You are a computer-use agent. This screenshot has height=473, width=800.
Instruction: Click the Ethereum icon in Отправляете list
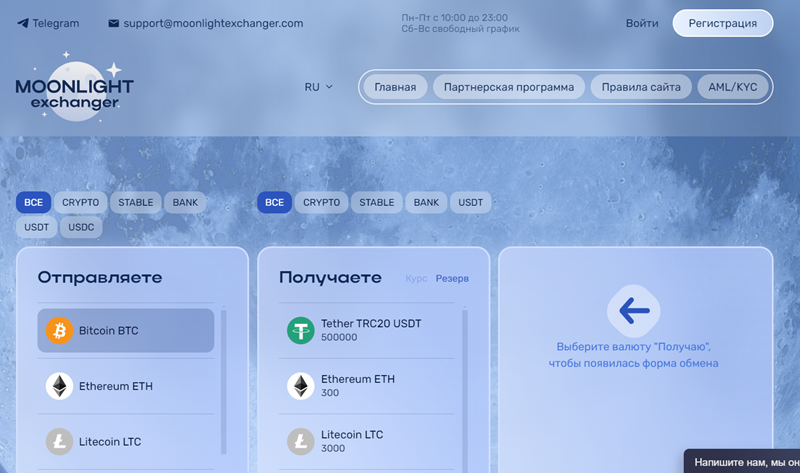59,386
